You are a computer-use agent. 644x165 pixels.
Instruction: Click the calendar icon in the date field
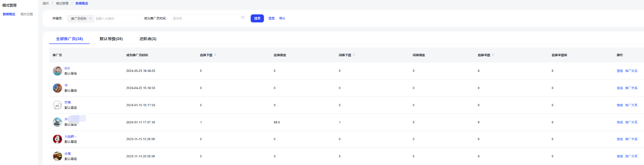coord(243,18)
